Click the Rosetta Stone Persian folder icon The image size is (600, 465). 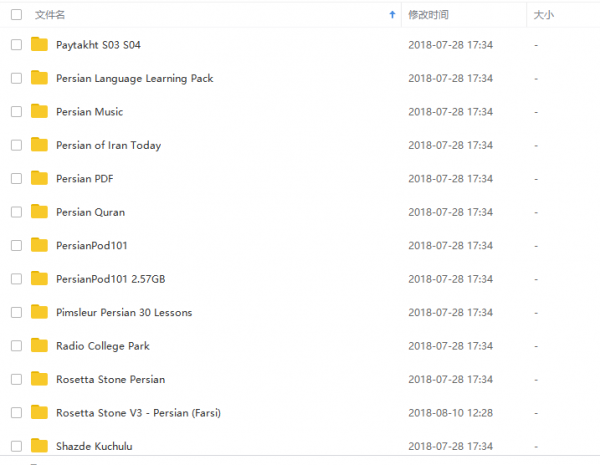pyautogui.click(x=39, y=379)
